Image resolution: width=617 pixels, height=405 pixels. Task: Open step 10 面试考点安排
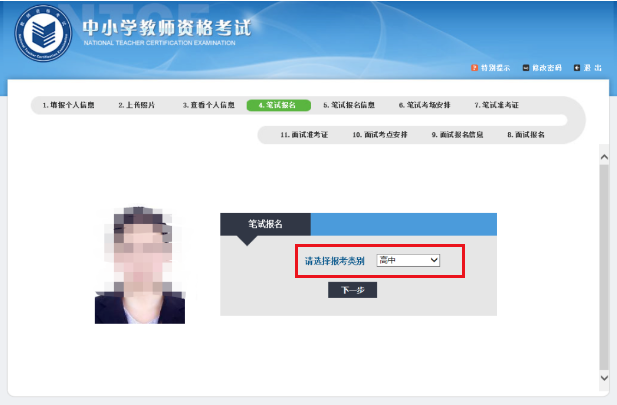[x=379, y=133]
